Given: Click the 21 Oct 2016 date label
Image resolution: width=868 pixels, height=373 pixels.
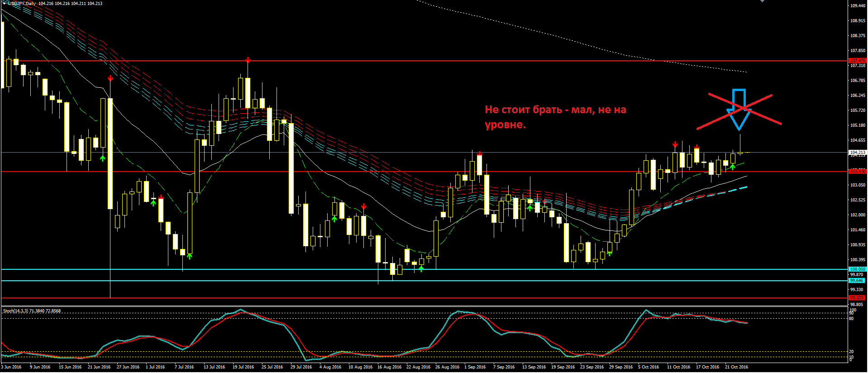Looking at the screenshot, I should point(736,367).
